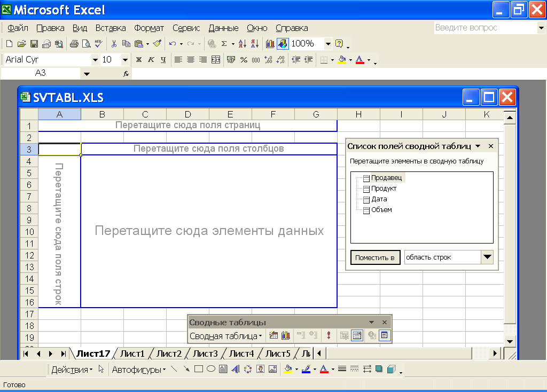Screen dimensions: 547x392
Task: Toggle center text alignment
Action: coord(191,60)
